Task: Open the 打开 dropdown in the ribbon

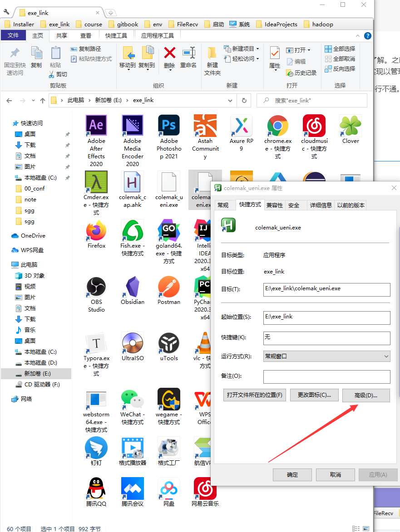Action: coord(299,50)
